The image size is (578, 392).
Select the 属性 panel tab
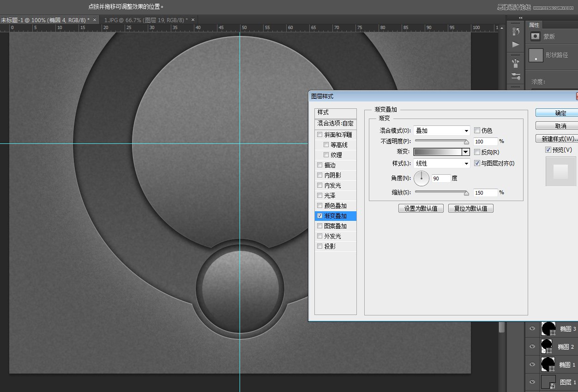click(x=534, y=25)
